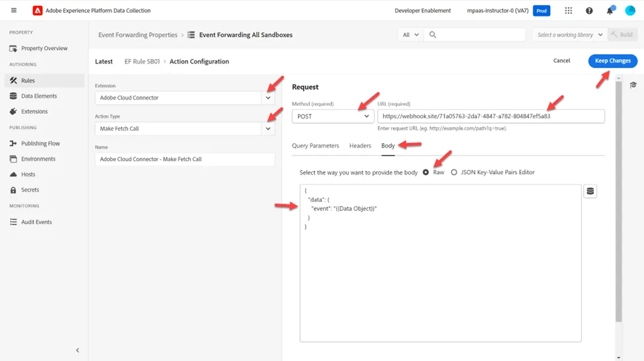Image resolution: width=644 pixels, height=361 pixels.
Task: Switch to Query Parameters tab
Action: tap(316, 145)
